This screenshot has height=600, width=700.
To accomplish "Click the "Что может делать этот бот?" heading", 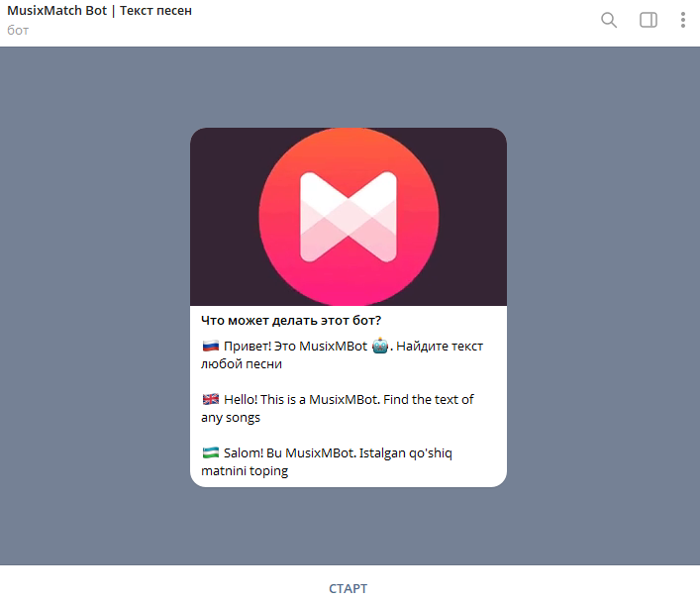I will (291, 321).
